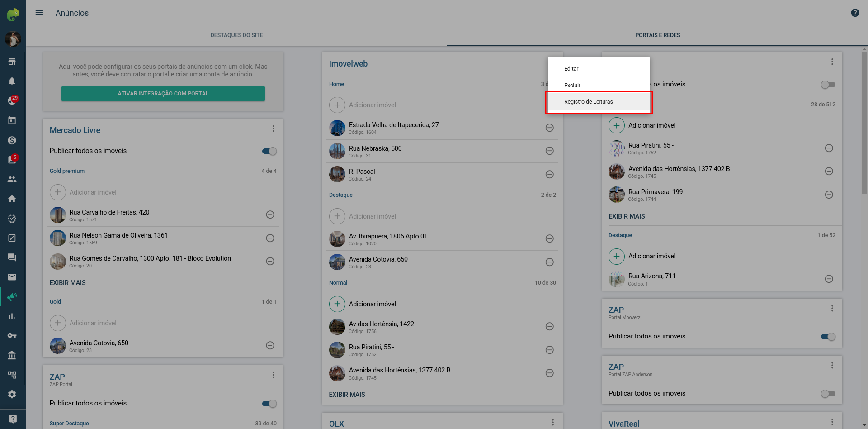
Task: Toggle ZAP Portal publish all switch
Action: click(x=269, y=404)
